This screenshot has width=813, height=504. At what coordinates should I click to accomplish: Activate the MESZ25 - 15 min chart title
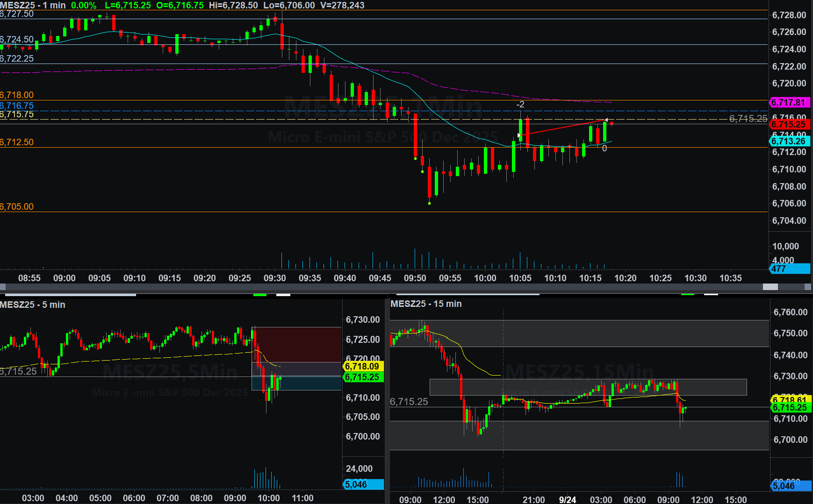[426, 304]
